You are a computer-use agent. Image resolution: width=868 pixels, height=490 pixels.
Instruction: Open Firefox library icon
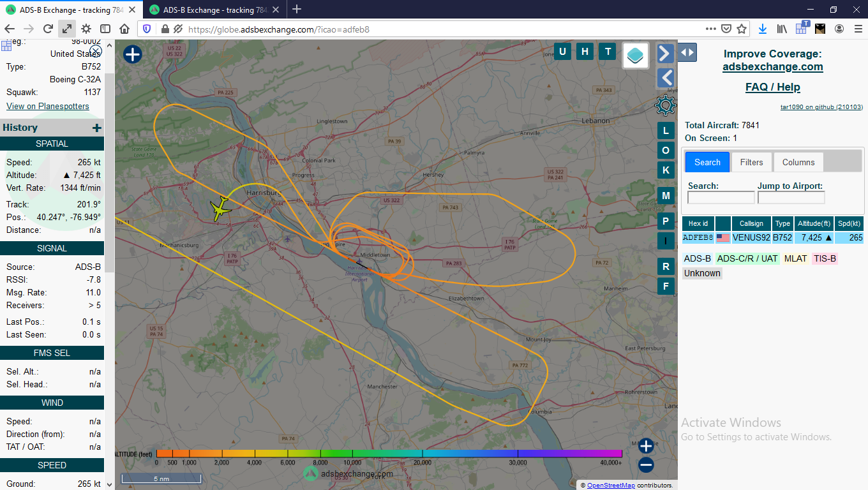coord(782,29)
